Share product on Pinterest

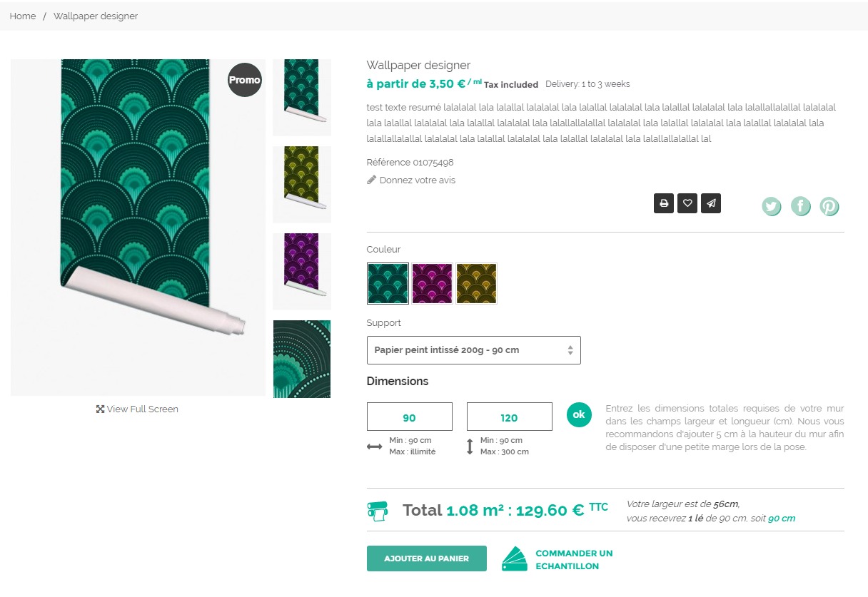pos(829,207)
